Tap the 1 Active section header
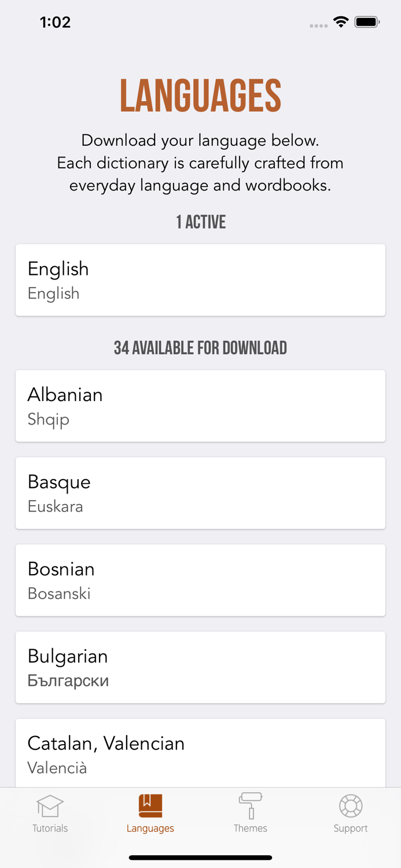 click(x=201, y=222)
